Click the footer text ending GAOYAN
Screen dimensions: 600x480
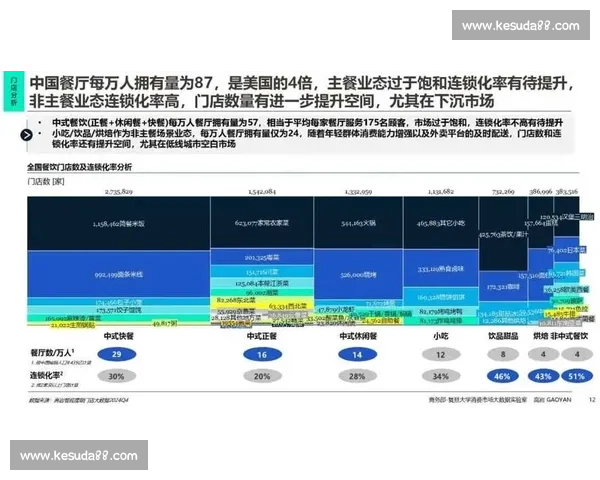point(500,400)
